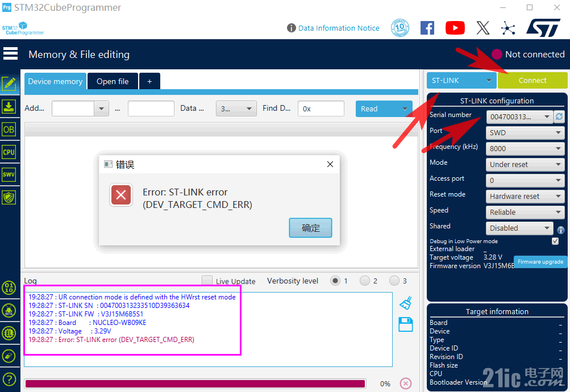Viewport: 570px width, 392px height.
Task: Open CPU panel in sidebar
Action: coord(9,152)
